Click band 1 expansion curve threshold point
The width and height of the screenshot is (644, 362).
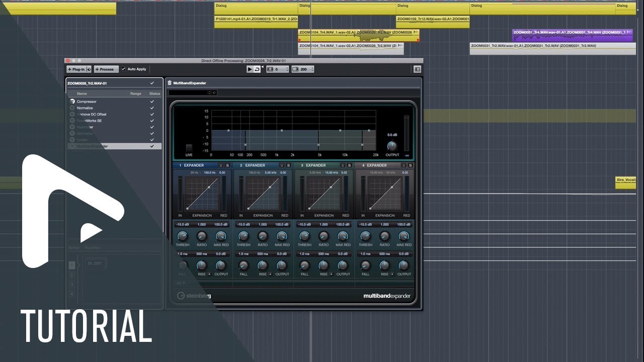click(209, 187)
